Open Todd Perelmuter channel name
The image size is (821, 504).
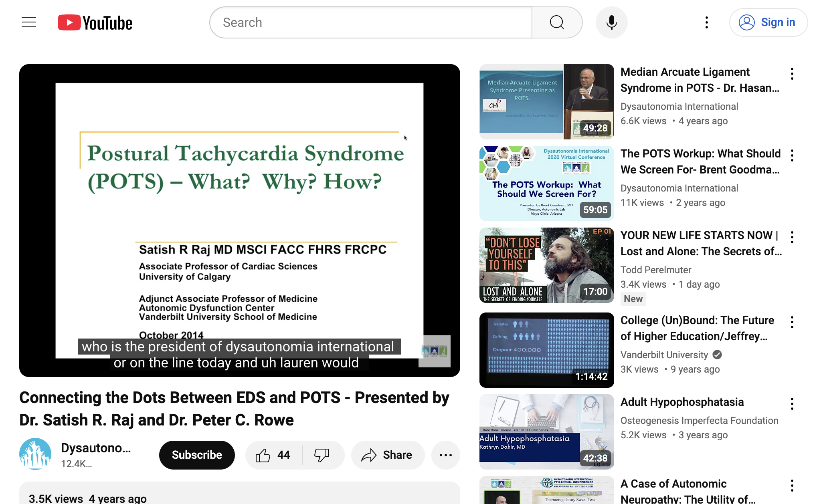pos(656,270)
